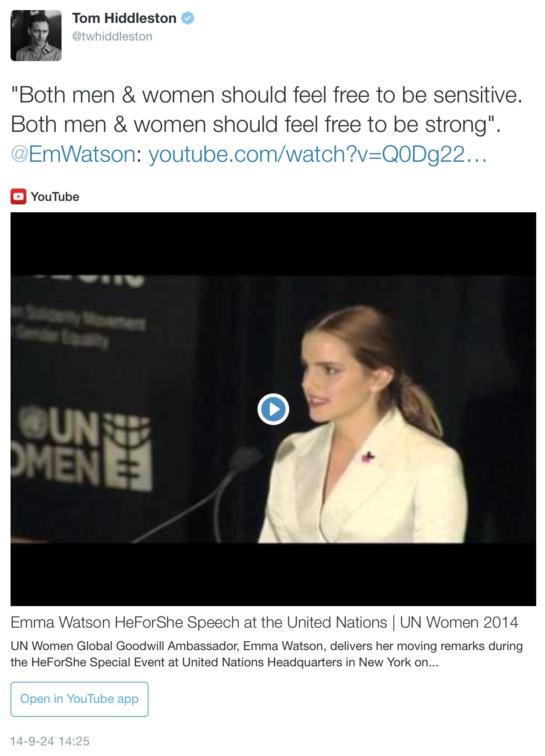The height and width of the screenshot is (756, 545).
Task: Select the Tom Hiddleston display name
Action: click(x=124, y=18)
